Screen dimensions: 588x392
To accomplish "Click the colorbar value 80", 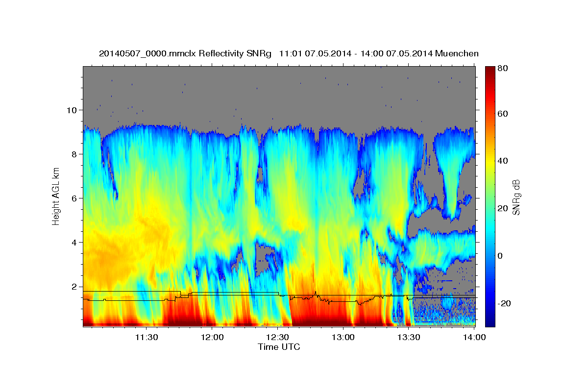I will point(503,69).
